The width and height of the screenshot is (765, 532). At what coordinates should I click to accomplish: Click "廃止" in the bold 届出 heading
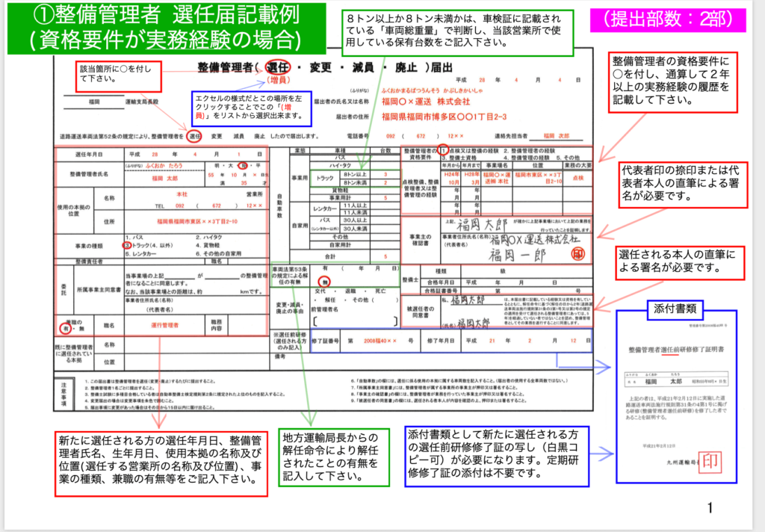click(406, 67)
